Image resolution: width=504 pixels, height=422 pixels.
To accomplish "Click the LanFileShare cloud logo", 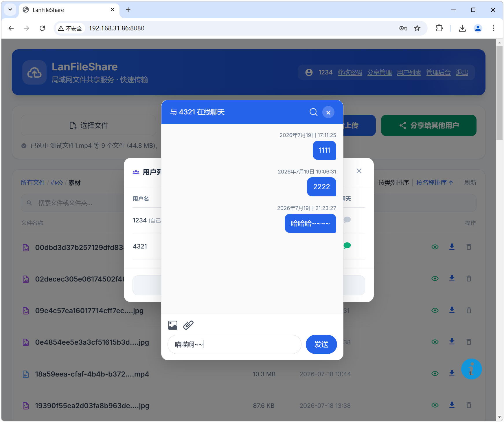I will (34, 72).
